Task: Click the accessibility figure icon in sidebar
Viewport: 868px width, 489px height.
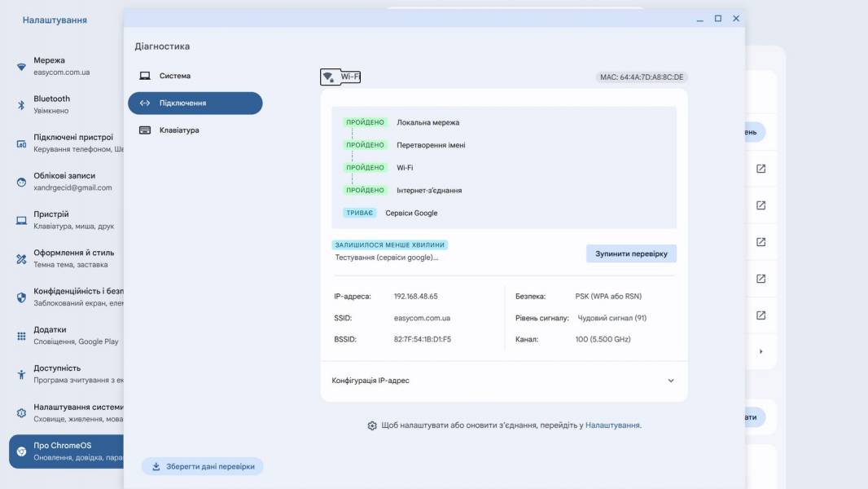Action: click(x=21, y=374)
